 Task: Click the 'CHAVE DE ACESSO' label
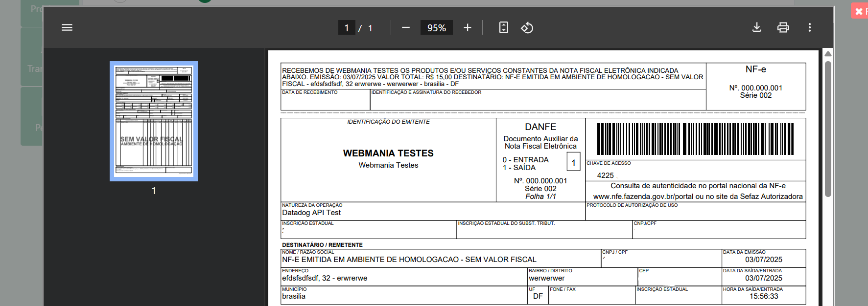[x=609, y=163]
